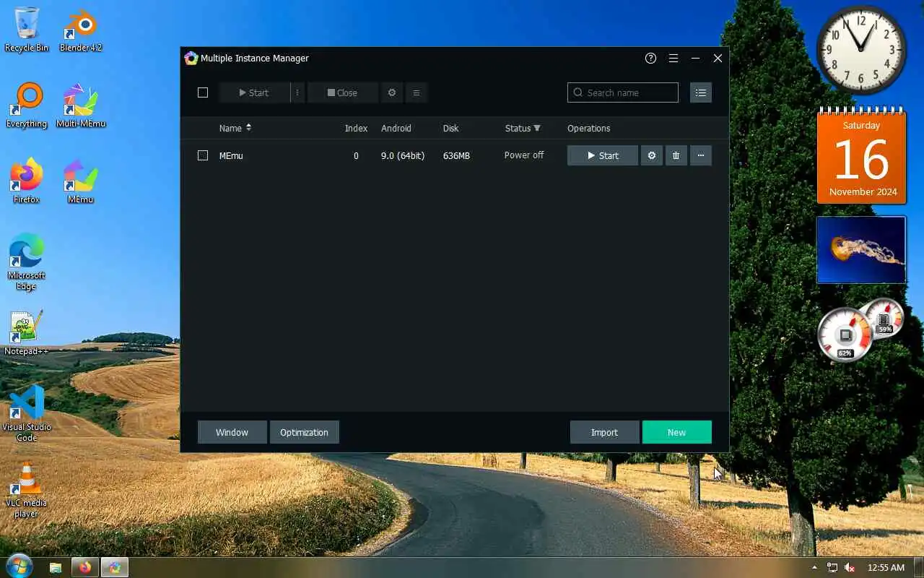Click the Index column header
Viewport: 924px width, 578px height.
(x=356, y=128)
